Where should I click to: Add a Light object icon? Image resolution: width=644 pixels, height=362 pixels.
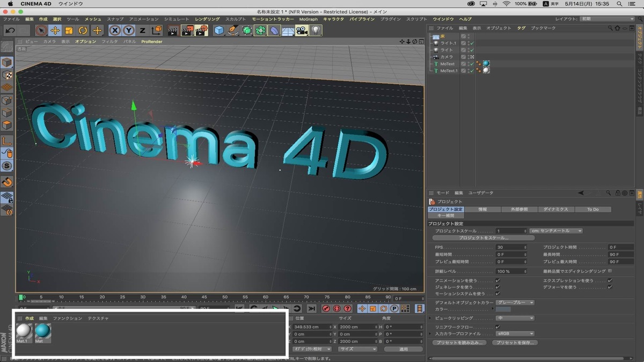316,31
